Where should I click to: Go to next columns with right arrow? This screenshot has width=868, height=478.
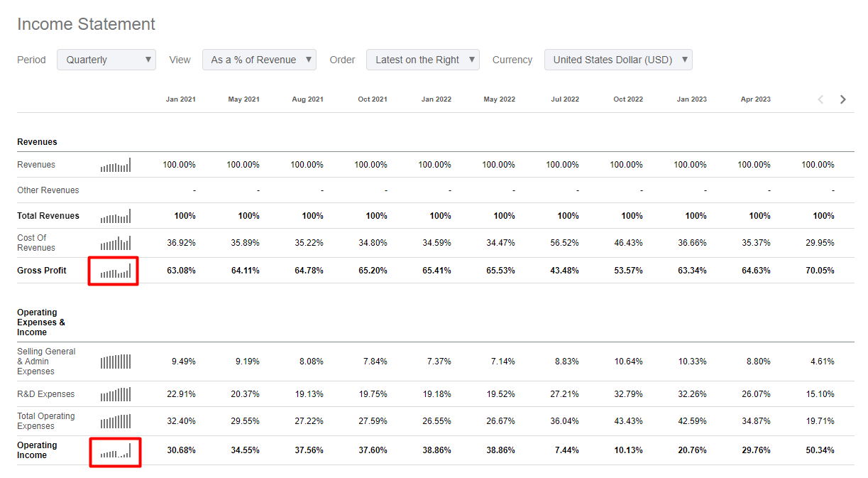pyautogui.click(x=843, y=99)
